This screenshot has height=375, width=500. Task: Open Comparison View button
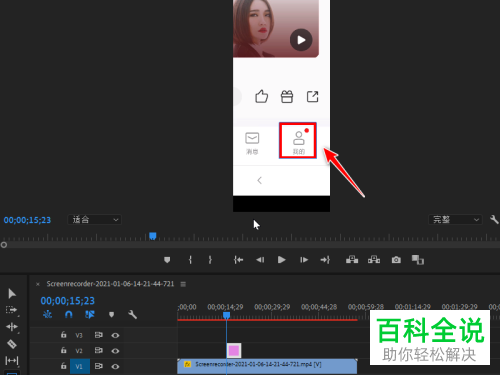(x=418, y=260)
